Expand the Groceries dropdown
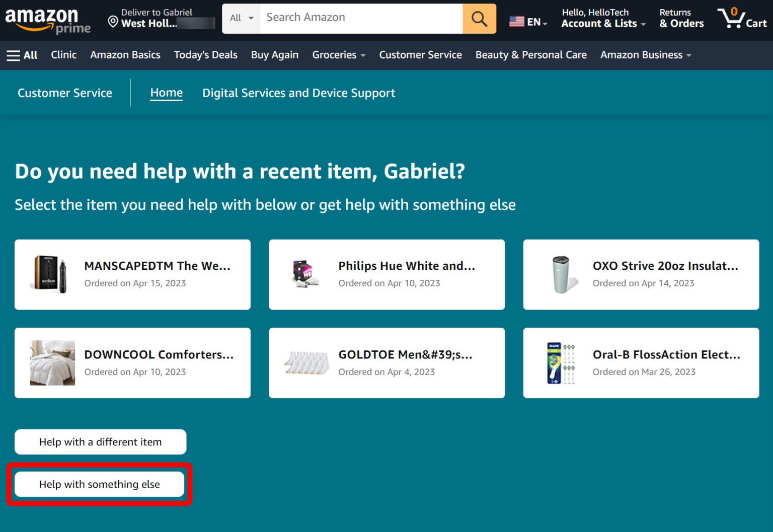Image resolution: width=773 pixels, height=532 pixels. coord(338,55)
